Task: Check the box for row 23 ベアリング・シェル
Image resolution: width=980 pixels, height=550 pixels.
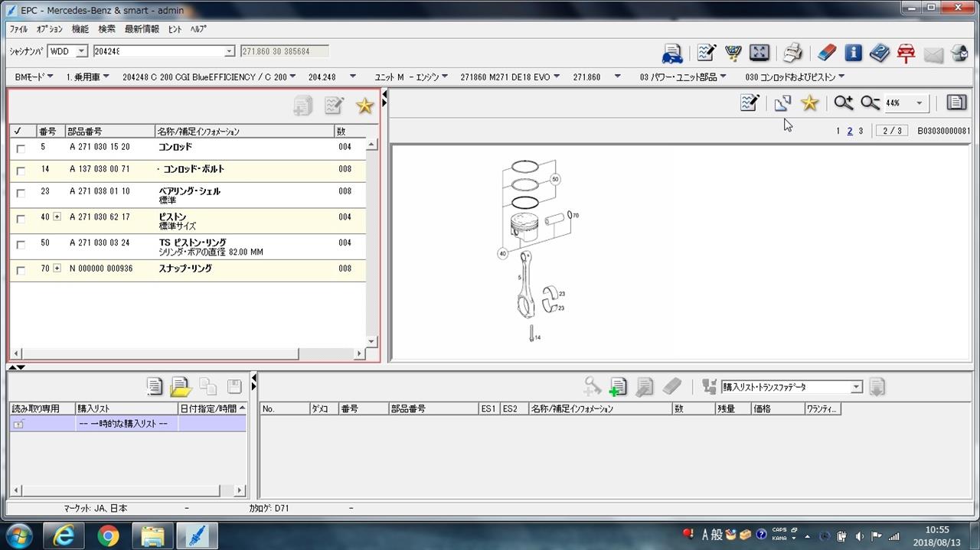Action: click(x=21, y=193)
